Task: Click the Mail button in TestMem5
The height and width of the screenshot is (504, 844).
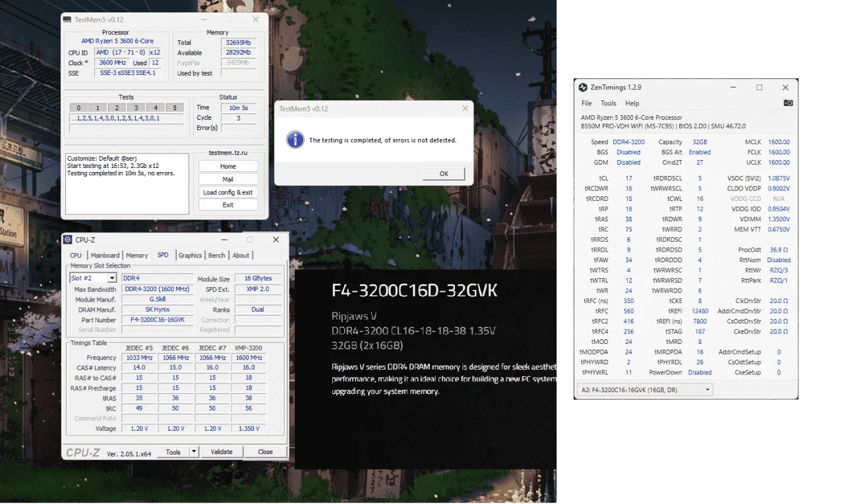Action: click(227, 179)
